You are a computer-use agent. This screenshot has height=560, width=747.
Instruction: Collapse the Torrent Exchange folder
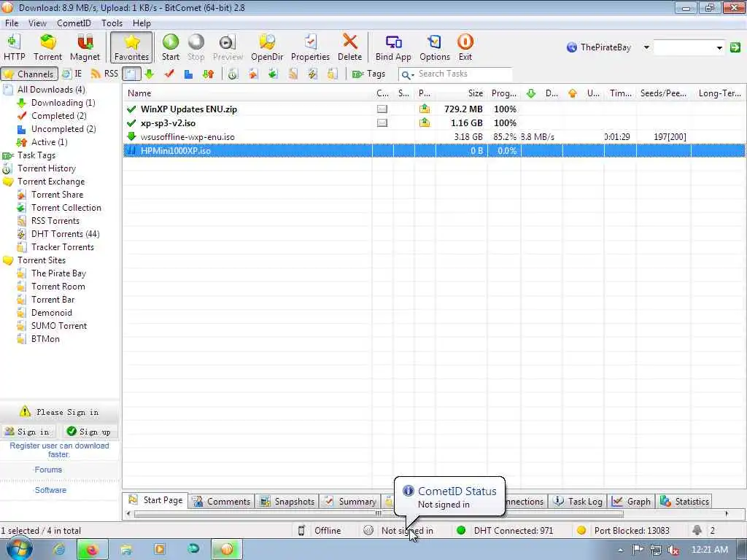click(51, 182)
